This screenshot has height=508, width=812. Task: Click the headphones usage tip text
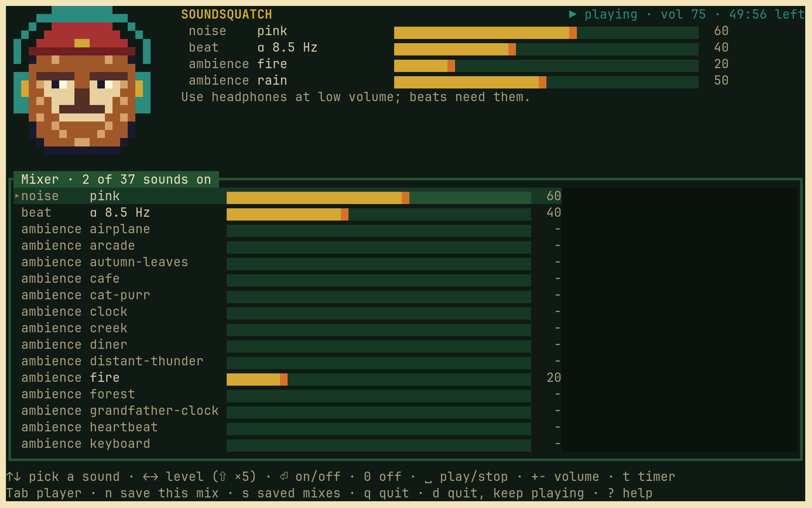click(356, 97)
